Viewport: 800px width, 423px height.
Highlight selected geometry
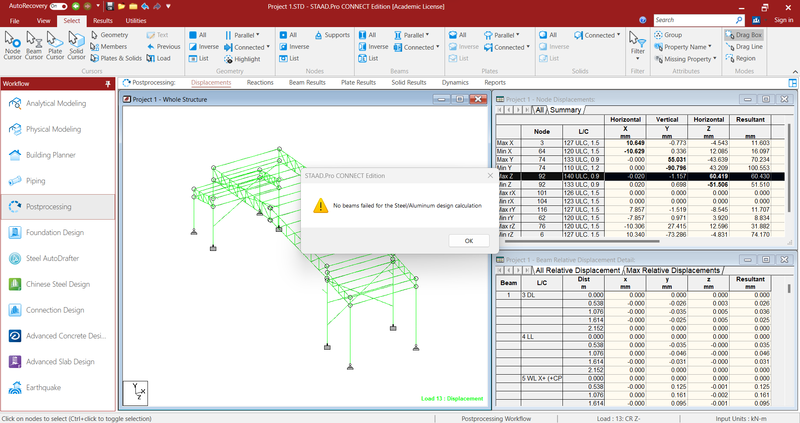pos(242,59)
